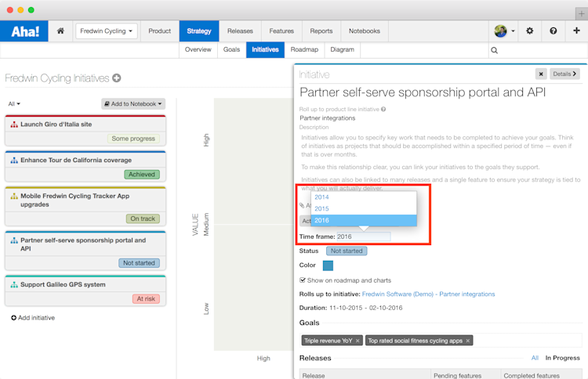
Task: Click hierarchy icon on Mobile Fredwin Cycling Tracker card
Action: [14, 196]
